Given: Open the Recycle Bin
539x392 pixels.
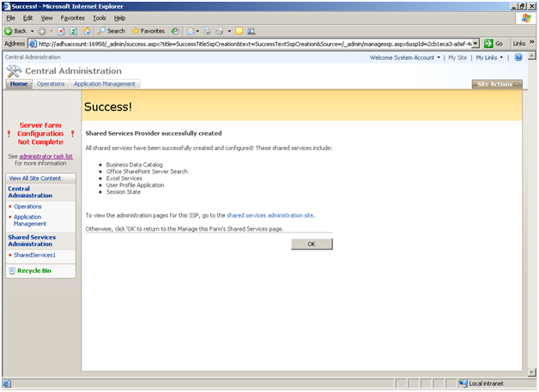Looking at the screenshot, I should click(34, 270).
